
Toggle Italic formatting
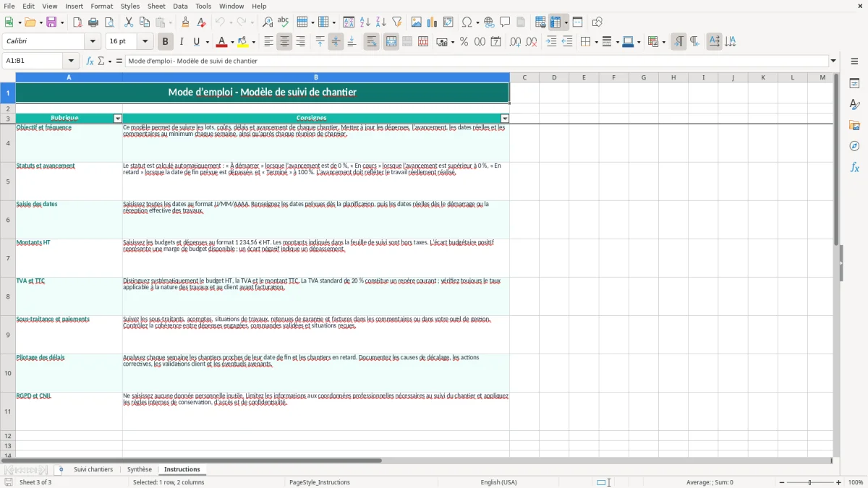pyautogui.click(x=181, y=42)
